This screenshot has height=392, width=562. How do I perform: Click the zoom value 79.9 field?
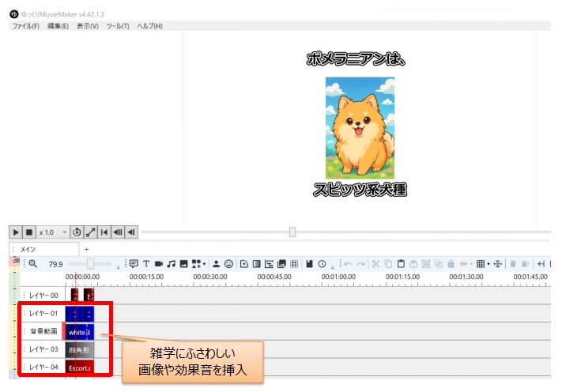click(55, 264)
